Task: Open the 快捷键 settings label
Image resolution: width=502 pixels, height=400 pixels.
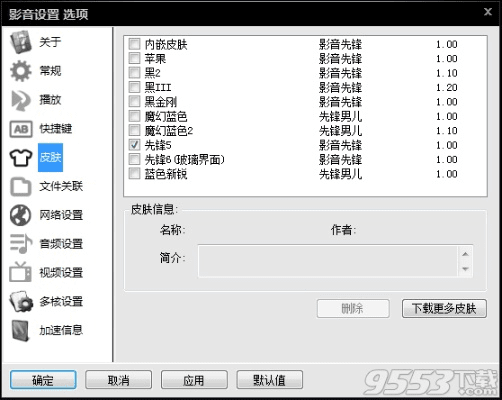Action: pos(56,129)
